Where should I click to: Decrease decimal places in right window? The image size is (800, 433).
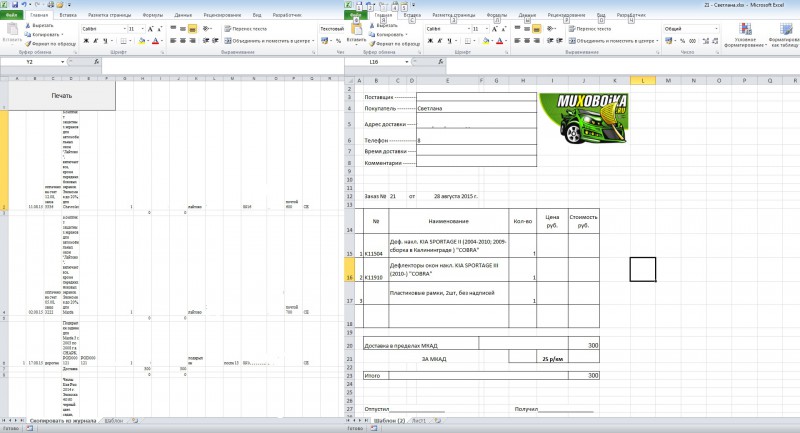714,41
